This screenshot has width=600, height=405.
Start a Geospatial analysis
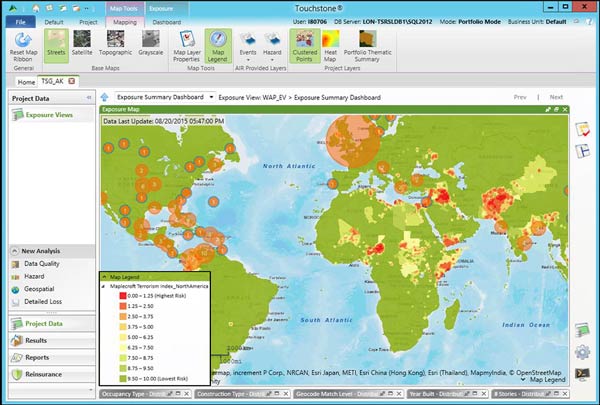(39, 289)
